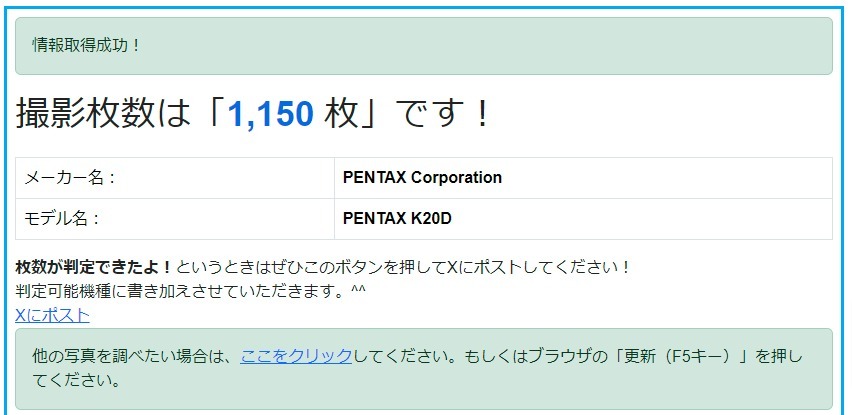The width and height of the screenshot is (852, 415).
Task: Select the メーカー名 table label cell
Action: point(175,178)
